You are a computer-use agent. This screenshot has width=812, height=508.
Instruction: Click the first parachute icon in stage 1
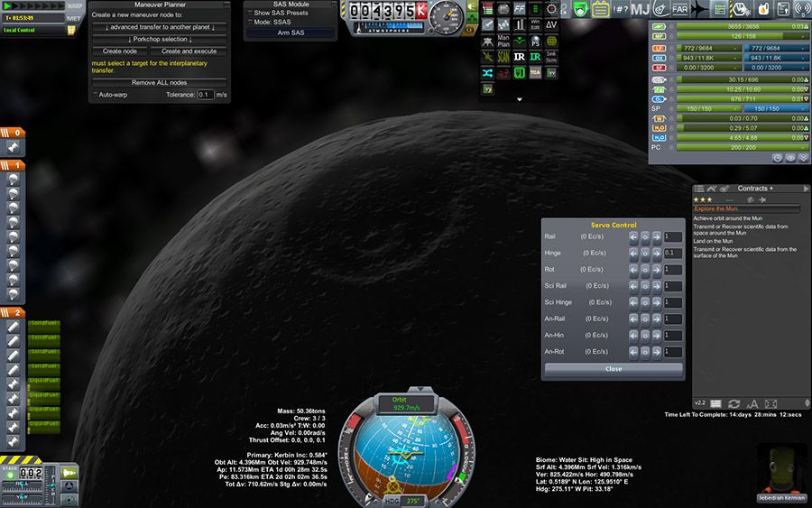[14, 180]
